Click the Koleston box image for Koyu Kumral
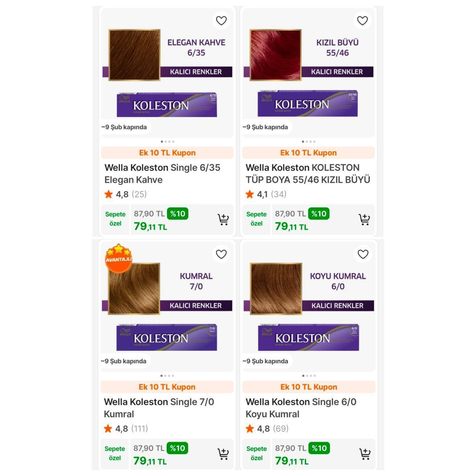 click(x=309, y=337)
